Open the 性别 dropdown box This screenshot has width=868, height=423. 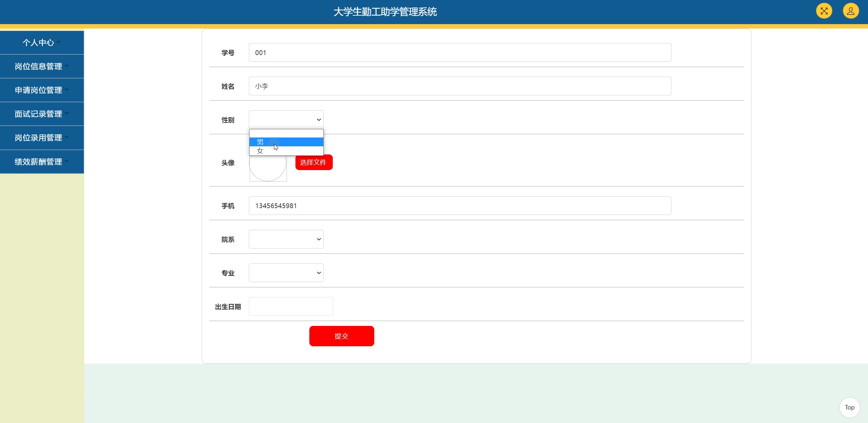[286, 119]
